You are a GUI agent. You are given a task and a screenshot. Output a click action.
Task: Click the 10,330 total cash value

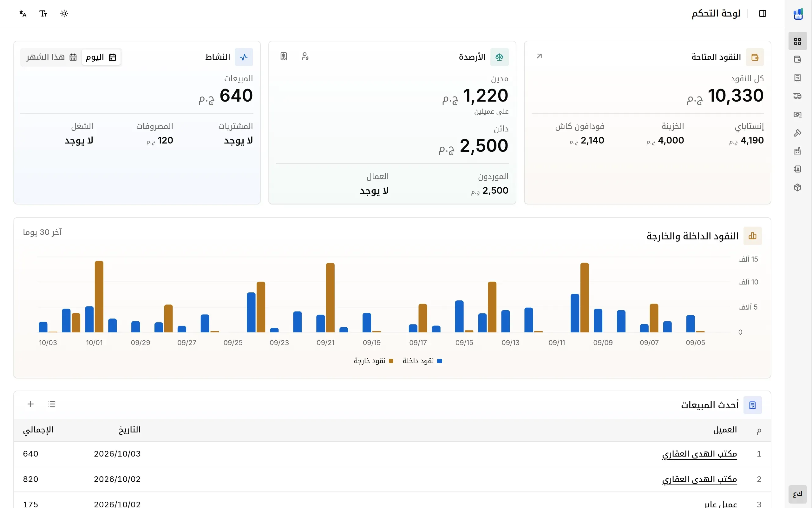click(x=725, y=96)
